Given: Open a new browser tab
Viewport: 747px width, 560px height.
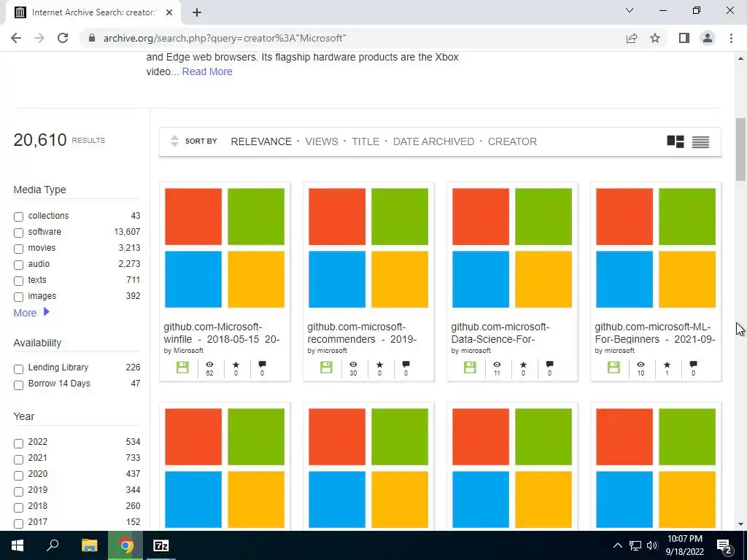Looking at the screenshot, I should click(197, 12).
